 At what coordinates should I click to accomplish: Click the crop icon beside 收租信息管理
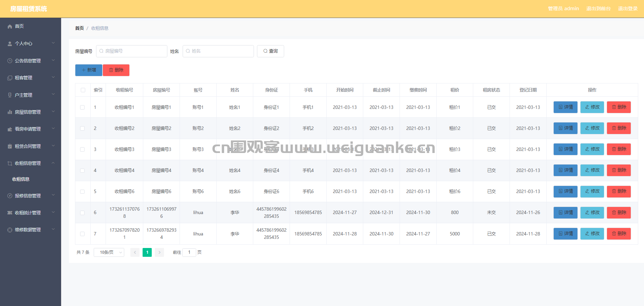pyautogui.click(x=10, y=164)
